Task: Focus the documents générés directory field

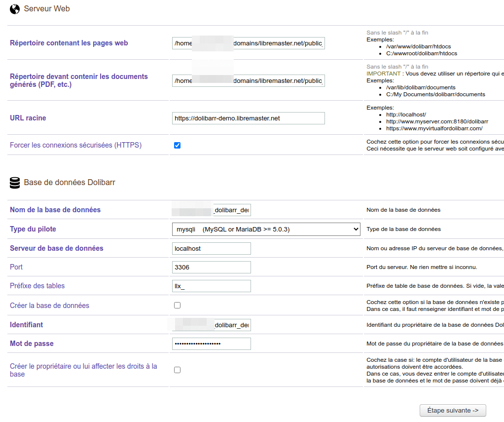Action: tap(249, 81)
